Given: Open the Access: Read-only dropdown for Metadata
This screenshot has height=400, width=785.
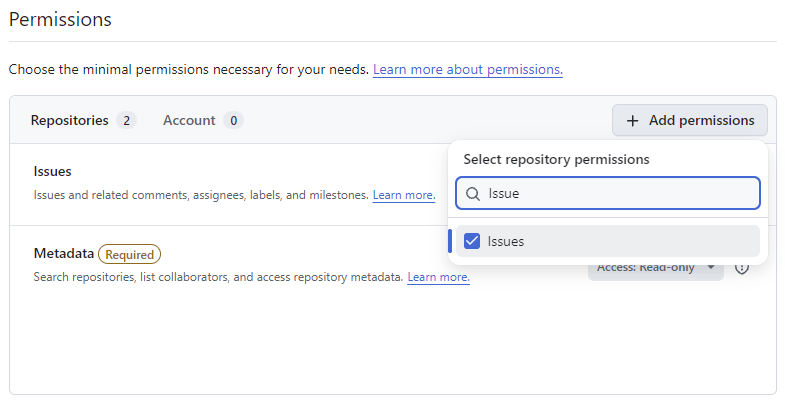Looking at the screenshot, I should pos(655,270).
